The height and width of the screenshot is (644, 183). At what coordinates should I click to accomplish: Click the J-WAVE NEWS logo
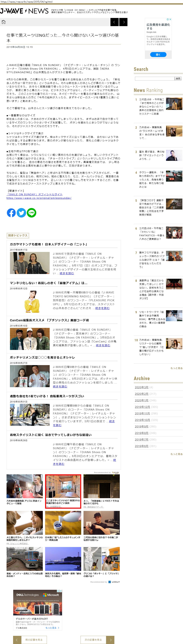tap(24, 11)
